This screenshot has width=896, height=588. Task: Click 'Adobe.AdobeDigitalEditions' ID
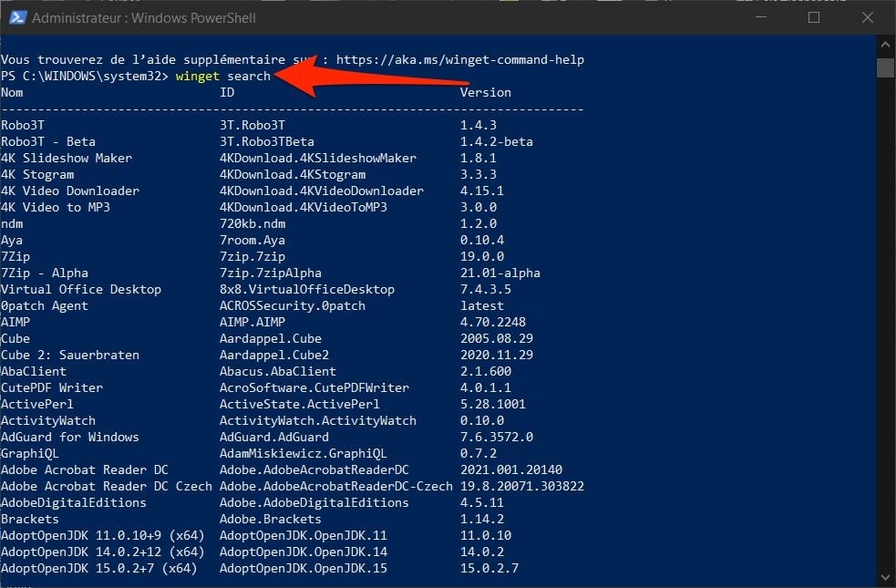(314, 503)
